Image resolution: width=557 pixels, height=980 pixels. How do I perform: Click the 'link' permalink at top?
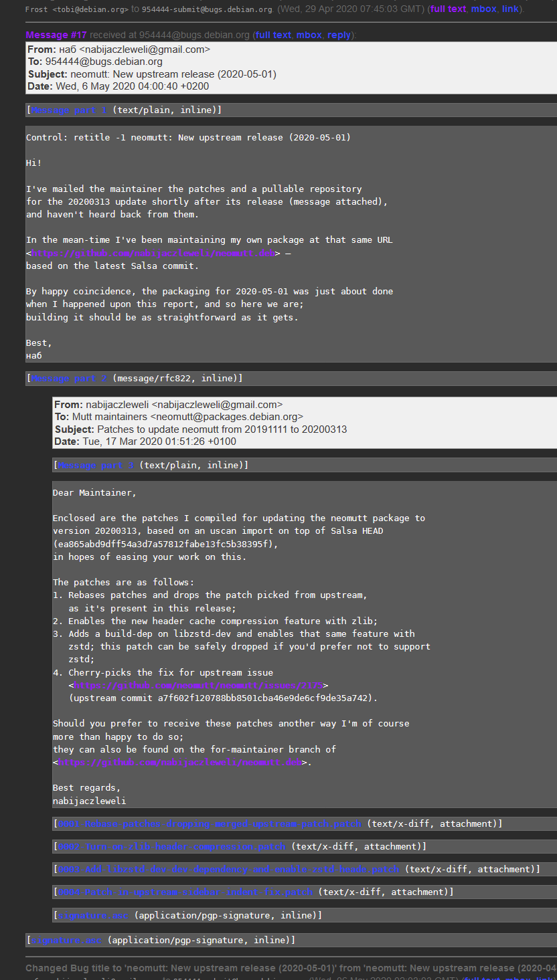[511, 9]
